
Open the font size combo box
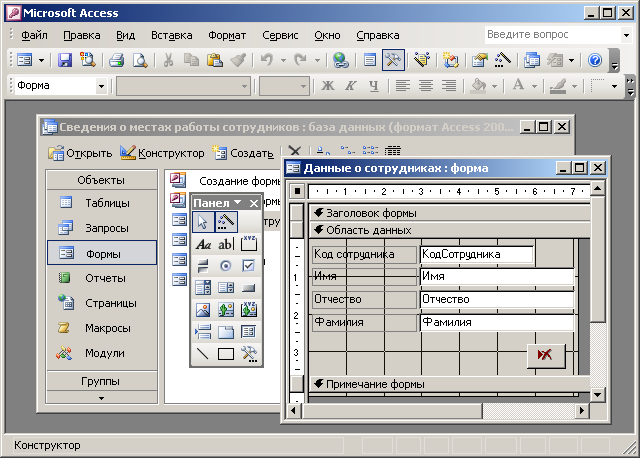(303, 86)
